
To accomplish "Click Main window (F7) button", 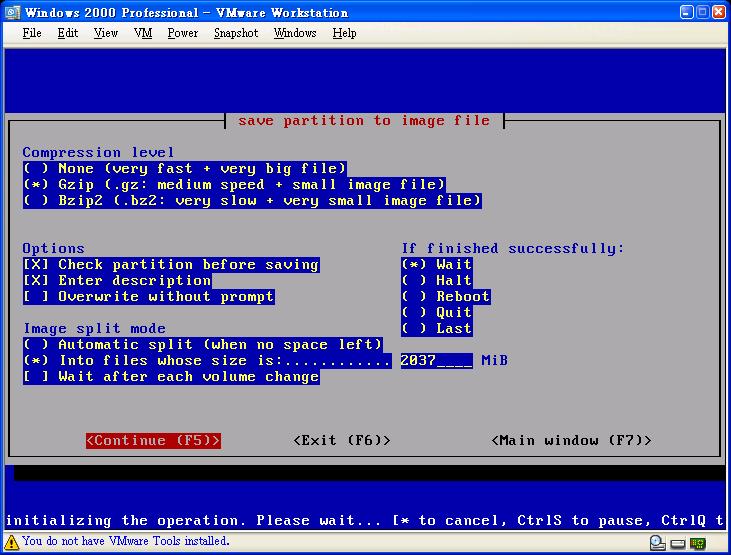I will pos(572,440).
